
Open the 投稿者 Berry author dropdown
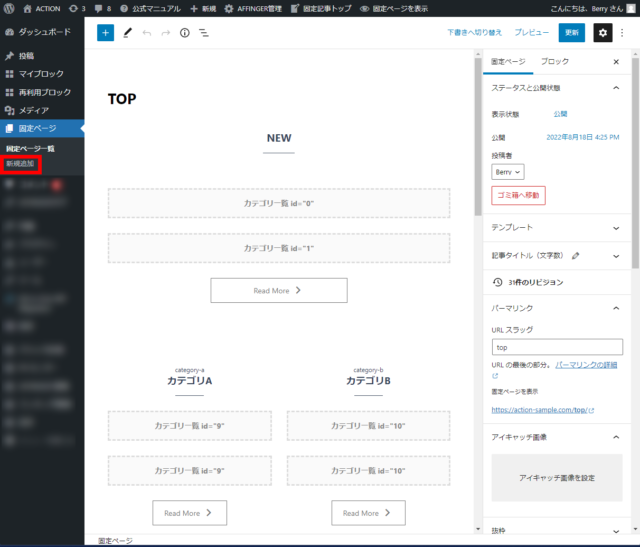coord(508,172)
